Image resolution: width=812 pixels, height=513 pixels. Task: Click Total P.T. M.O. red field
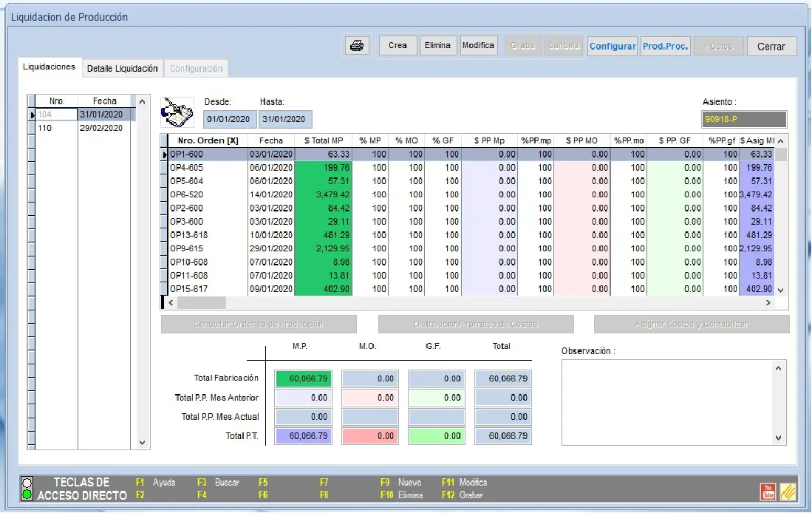[x=370, y=436]
